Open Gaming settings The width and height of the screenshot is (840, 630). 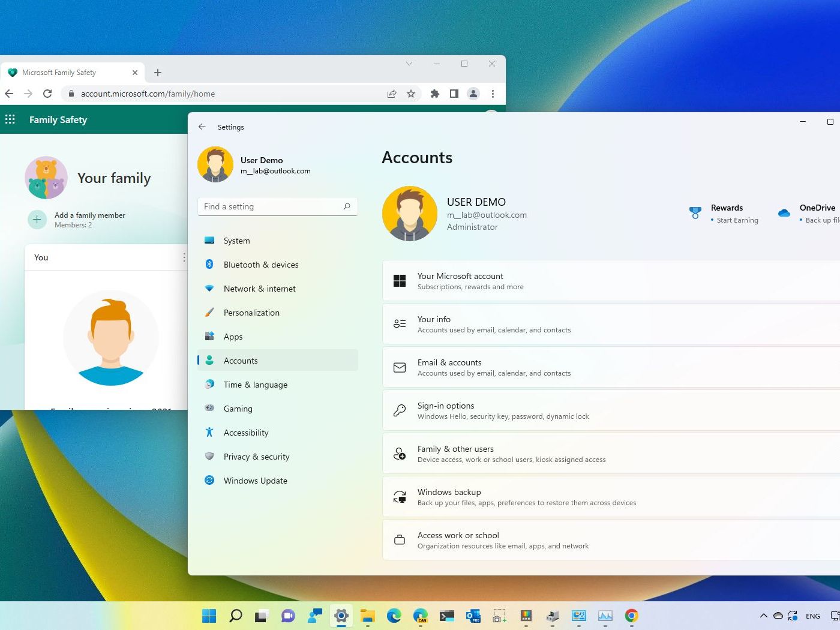tap(277, 409)
